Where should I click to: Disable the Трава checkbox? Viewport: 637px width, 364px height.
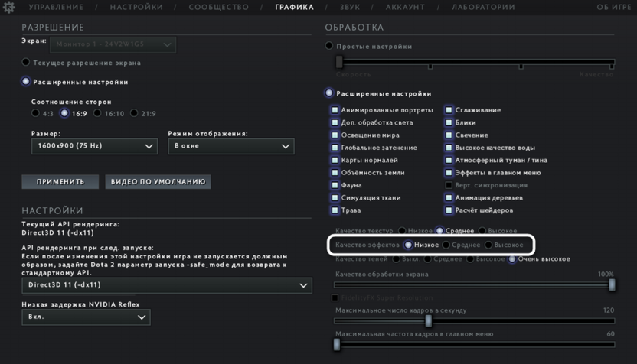(x=335, y=210)
